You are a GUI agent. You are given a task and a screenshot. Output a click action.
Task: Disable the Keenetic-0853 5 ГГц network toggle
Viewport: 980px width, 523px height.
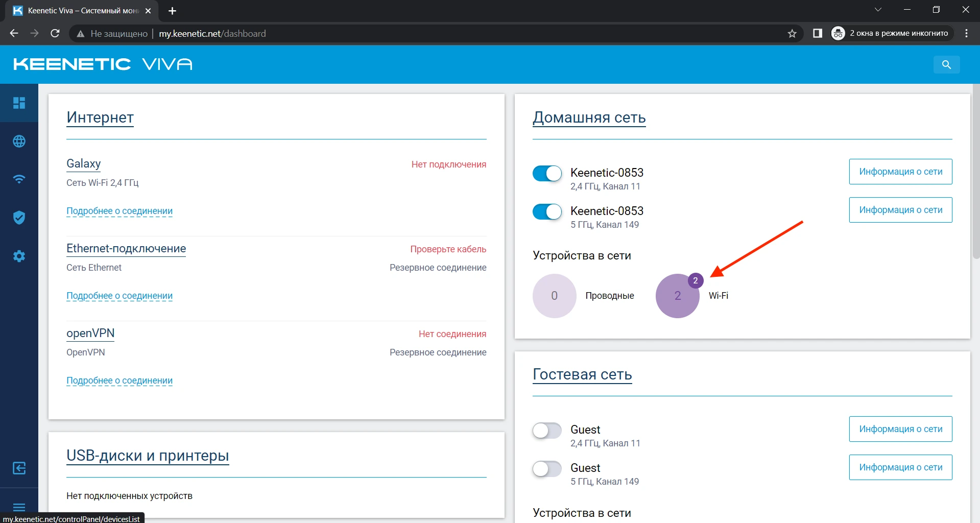pyautogui.click(x=547, y=211)
